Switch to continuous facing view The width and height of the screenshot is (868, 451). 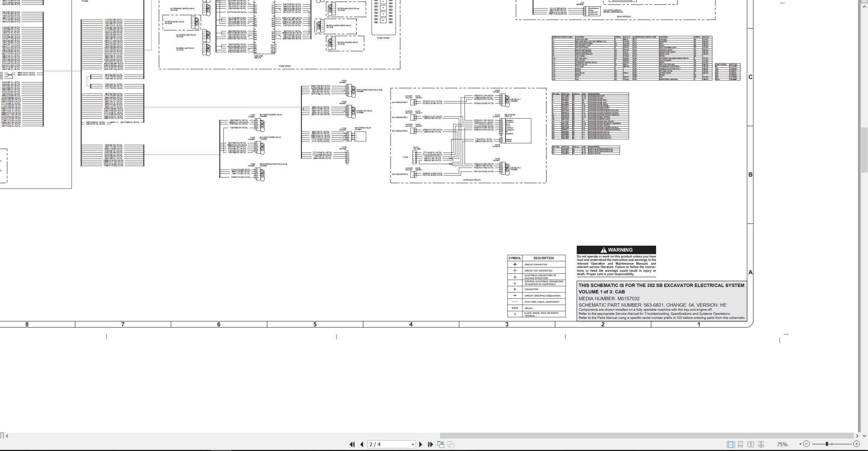761,444
